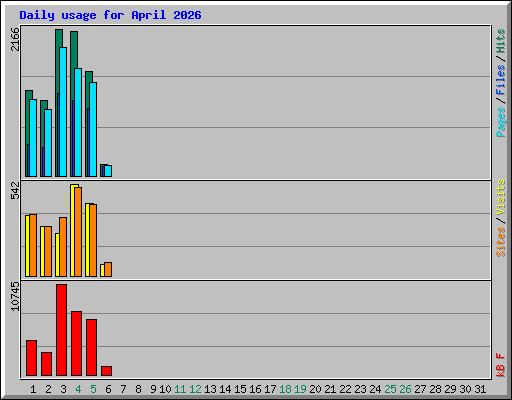
Task: Click green day number 12 on x-axis
Action: tap(195, 389)
